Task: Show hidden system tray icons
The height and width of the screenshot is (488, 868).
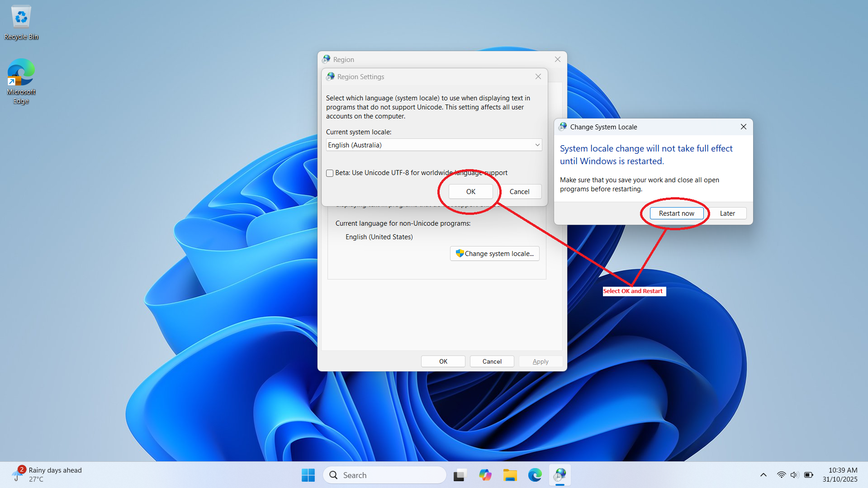Action: (763, 475)
